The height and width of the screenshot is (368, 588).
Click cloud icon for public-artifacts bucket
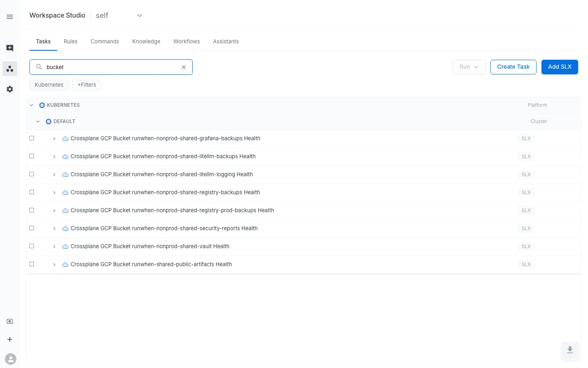65,265
